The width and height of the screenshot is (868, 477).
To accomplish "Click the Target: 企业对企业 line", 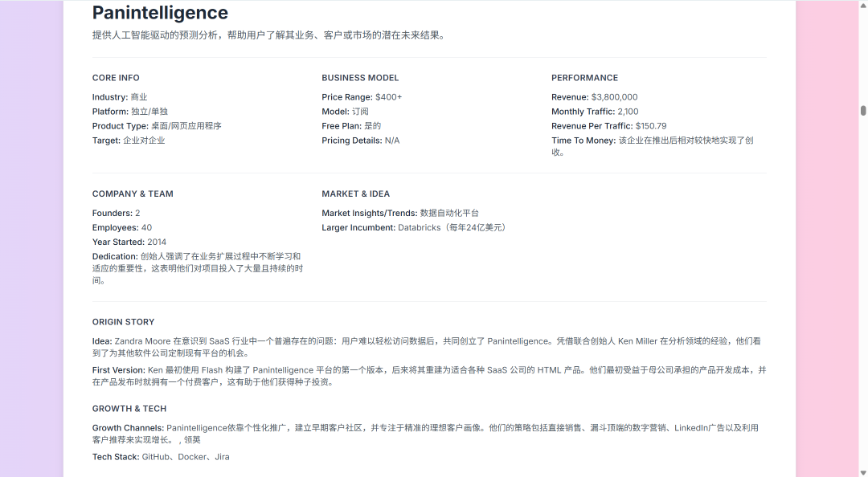I will (x=129, y=140).
